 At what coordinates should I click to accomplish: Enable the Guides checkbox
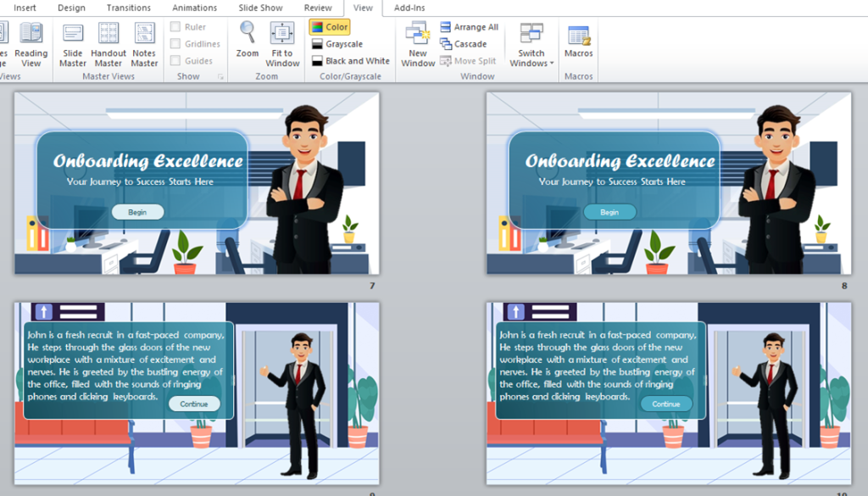175,61
